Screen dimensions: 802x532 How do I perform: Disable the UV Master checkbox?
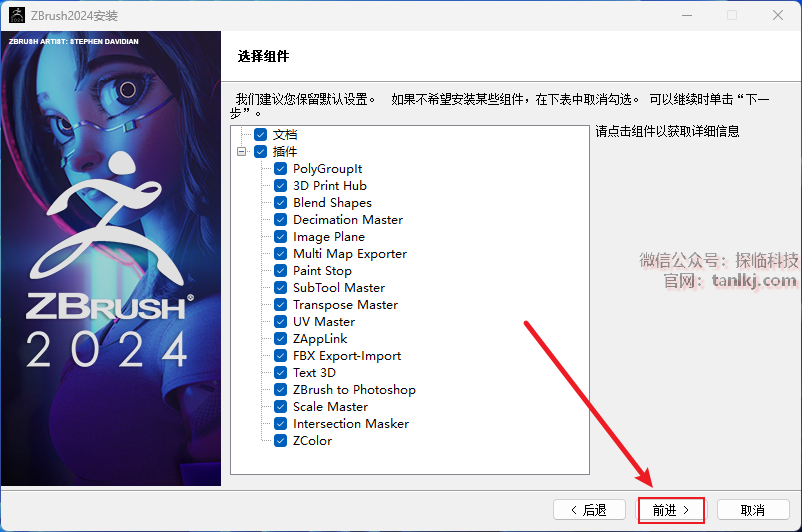click(x=280, y=322)
